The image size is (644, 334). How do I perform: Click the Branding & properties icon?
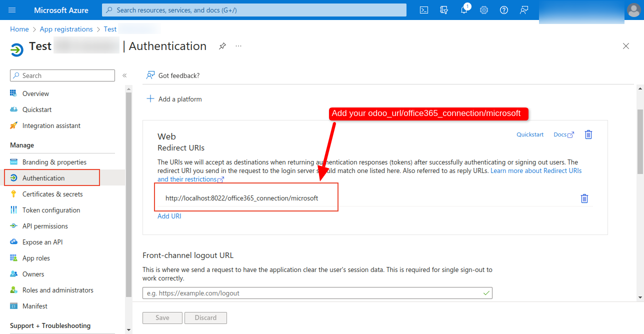(x=13, y=162)
